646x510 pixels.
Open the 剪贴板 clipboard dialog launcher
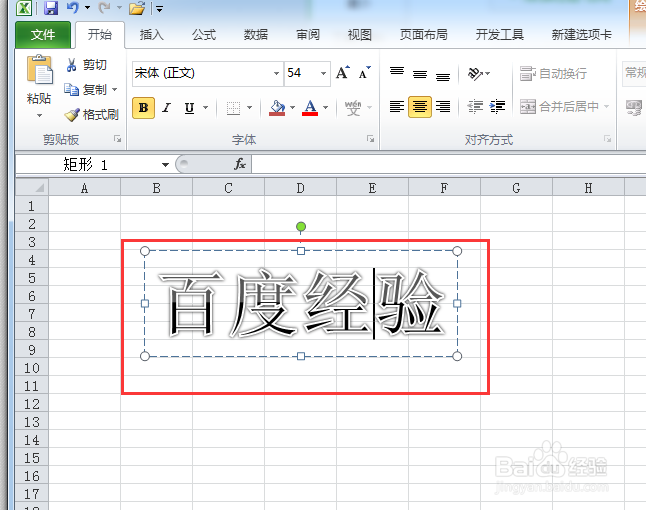tap(118, 139)
